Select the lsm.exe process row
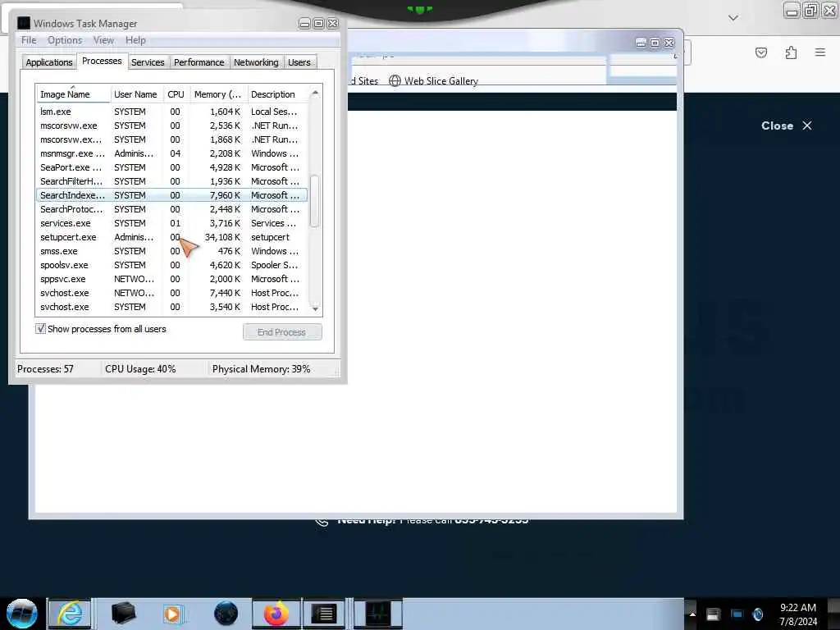The height and width of the screenshot is (630, 840). [x=171, y=112]
